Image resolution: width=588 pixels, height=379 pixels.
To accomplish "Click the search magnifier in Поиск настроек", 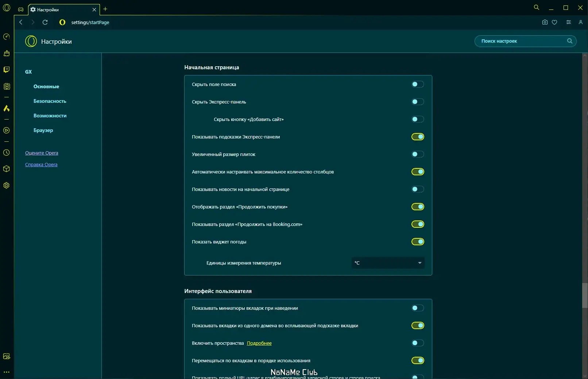I will 569,41.
